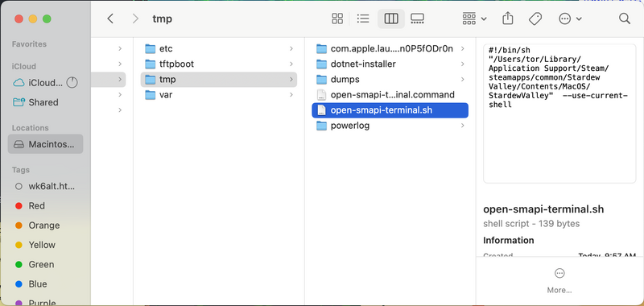Viewport: 644px width, 306px height.
Task: Open the powerlog folder
Action: tap(390, 126)
